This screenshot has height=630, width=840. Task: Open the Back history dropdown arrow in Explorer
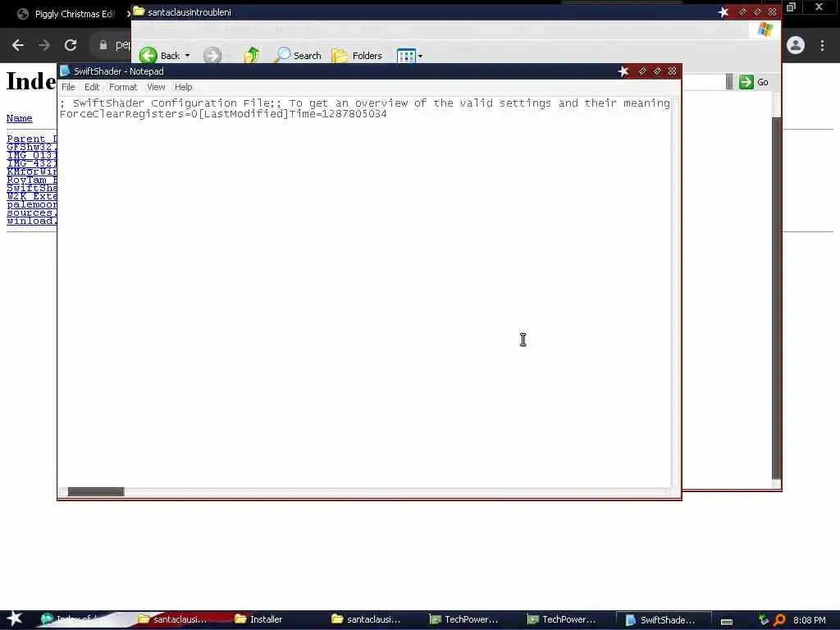[188, 55]
